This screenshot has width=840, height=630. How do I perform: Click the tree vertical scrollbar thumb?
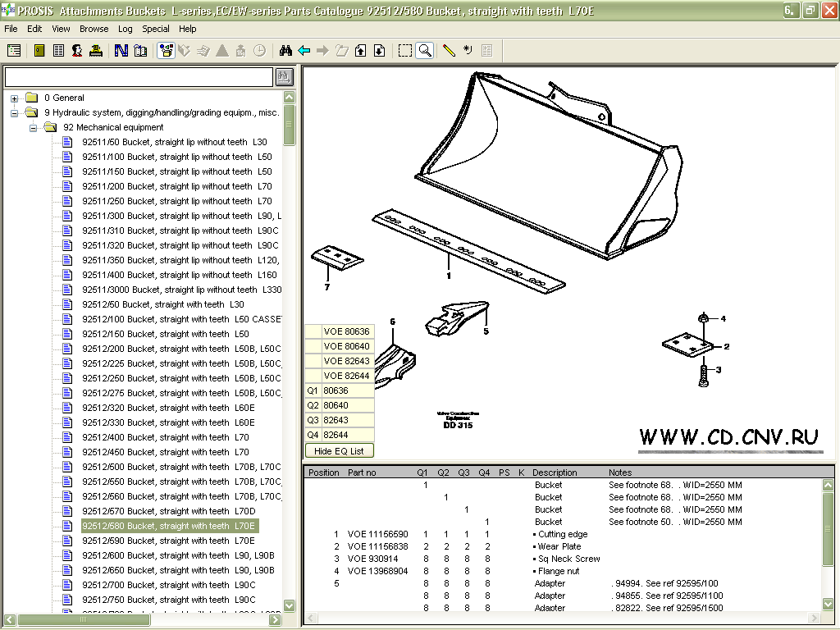[x=290, y=125]
